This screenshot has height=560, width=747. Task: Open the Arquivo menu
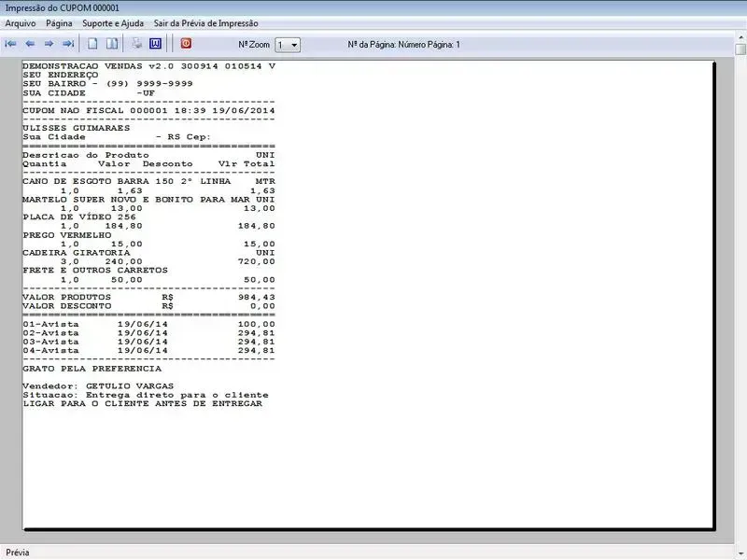click(x=21, y=22)
